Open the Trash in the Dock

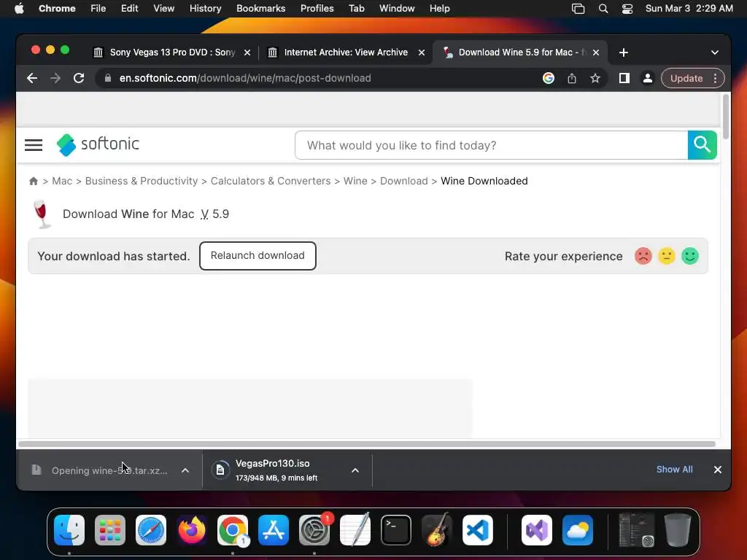(678, 530)
